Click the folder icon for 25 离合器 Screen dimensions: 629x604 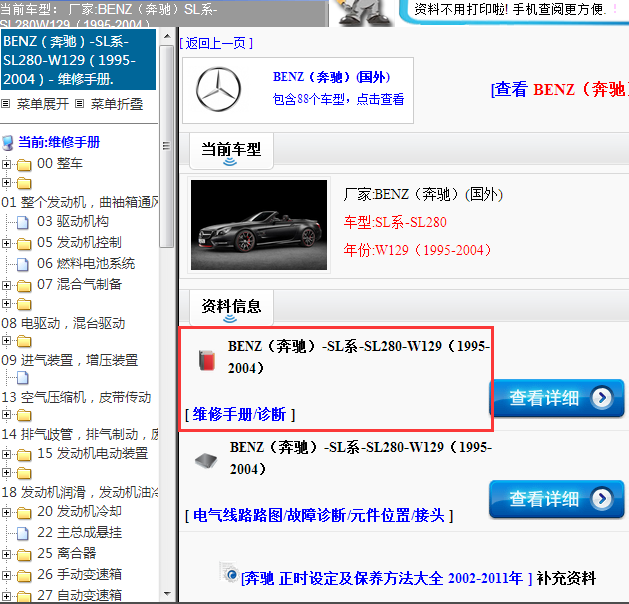(24, 555)
